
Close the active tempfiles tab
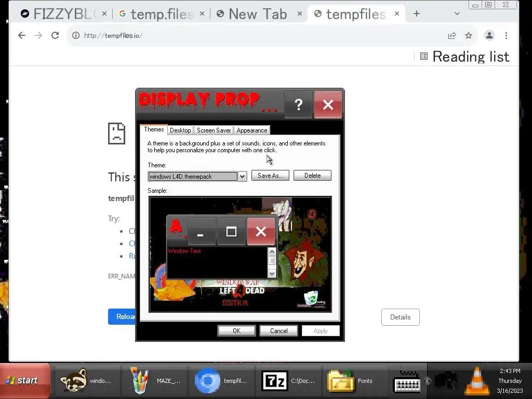coord(397,14)
